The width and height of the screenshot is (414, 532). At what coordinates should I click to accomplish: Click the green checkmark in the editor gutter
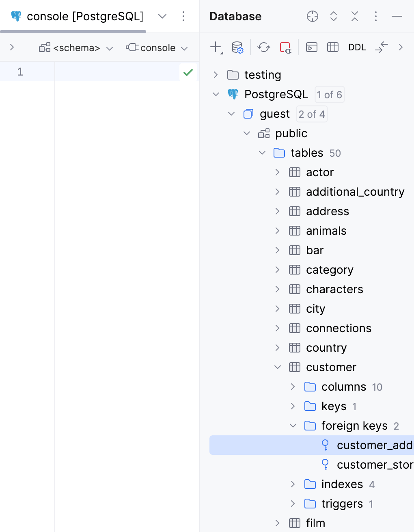[x=188, y=72]
